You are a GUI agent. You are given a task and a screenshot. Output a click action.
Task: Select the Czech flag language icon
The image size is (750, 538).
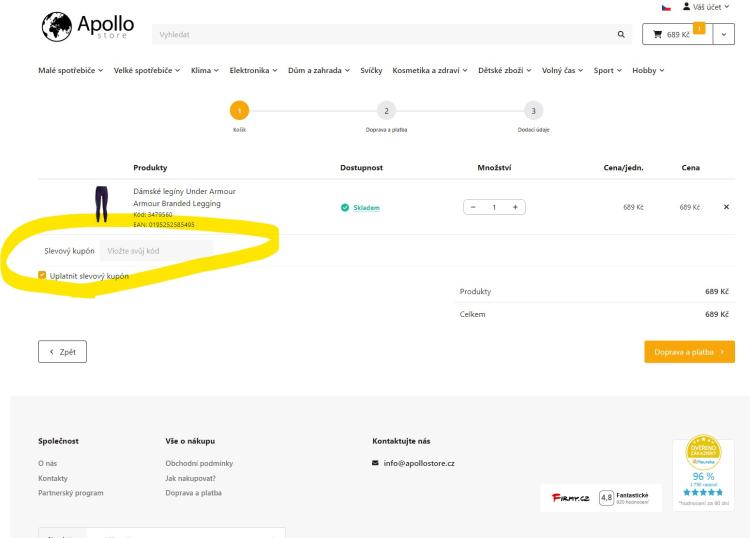tap(666, 8)
